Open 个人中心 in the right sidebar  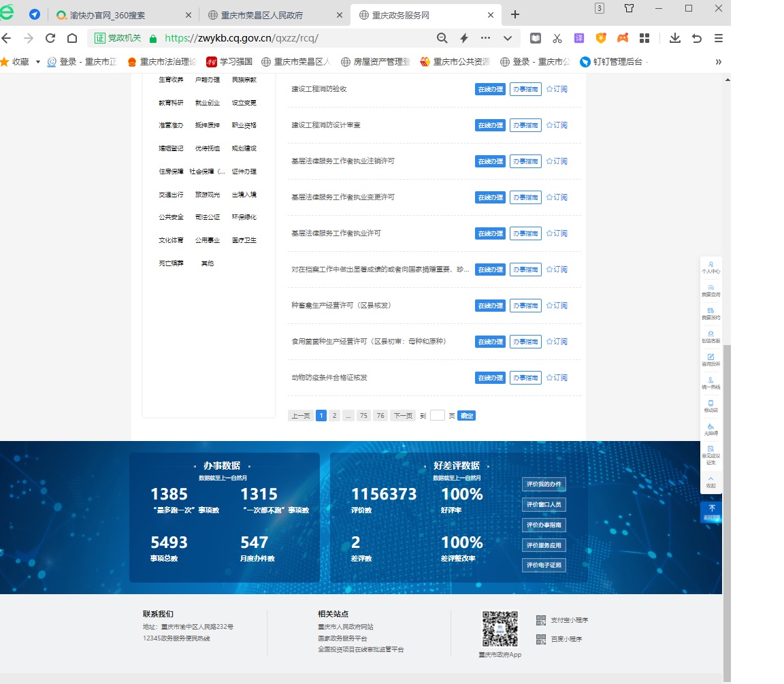coord(711,267)
